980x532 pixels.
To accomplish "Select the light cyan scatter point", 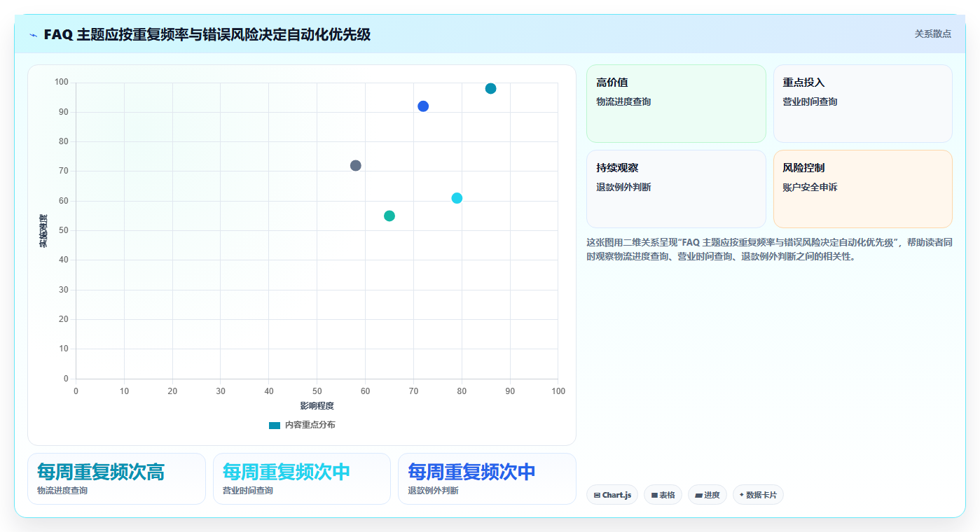I will tap(457, 198).
